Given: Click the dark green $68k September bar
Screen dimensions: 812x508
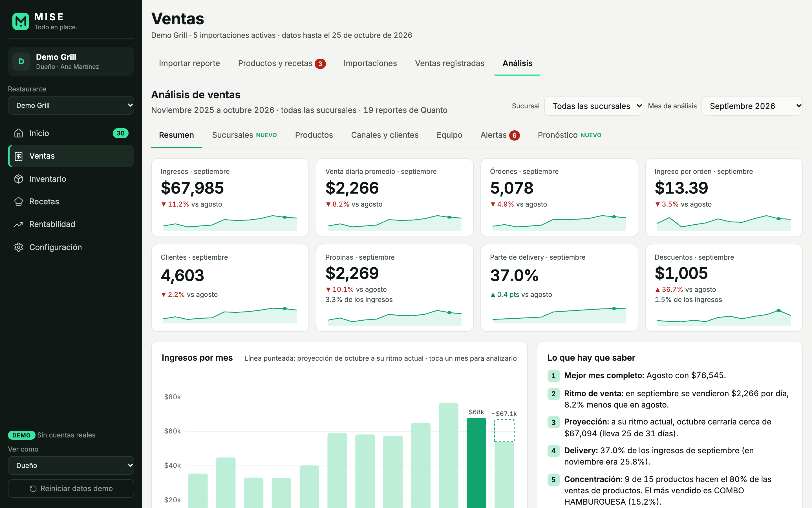Looking at the screenshot, I should click(476, 463).
